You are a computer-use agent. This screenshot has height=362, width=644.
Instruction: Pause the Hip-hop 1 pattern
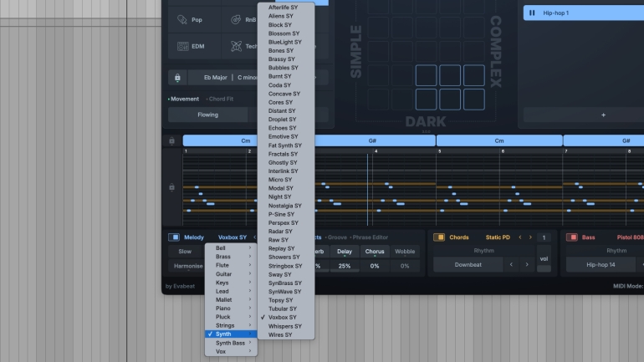532,13
